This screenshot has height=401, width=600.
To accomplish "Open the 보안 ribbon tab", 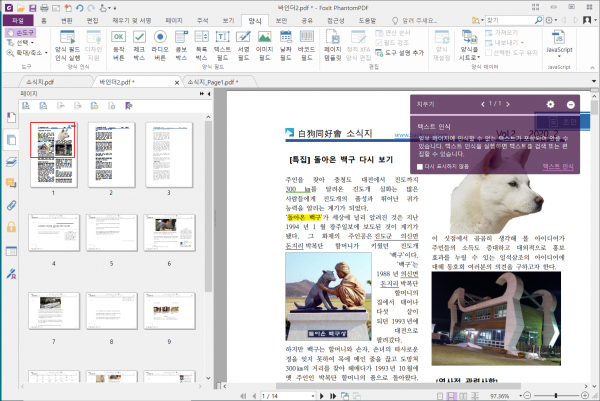I will pos(280,19).
